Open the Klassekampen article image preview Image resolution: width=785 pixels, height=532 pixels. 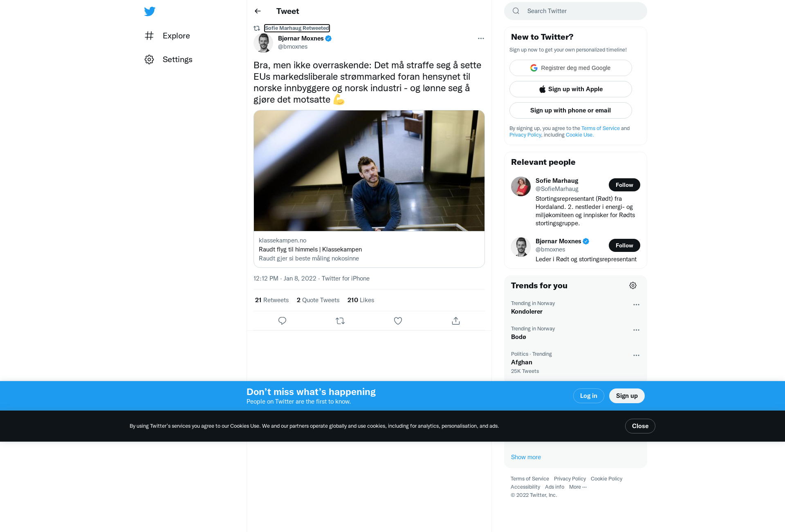click(x=369, y=171)
